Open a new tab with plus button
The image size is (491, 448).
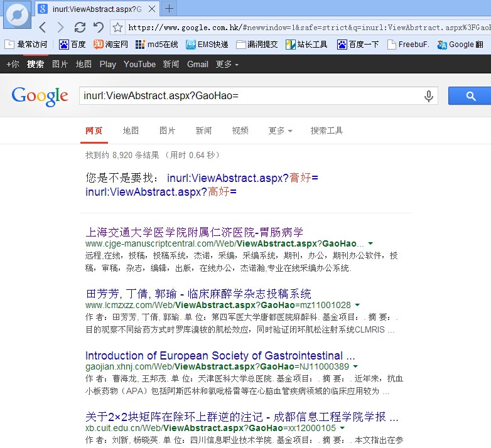click(169, 9)
